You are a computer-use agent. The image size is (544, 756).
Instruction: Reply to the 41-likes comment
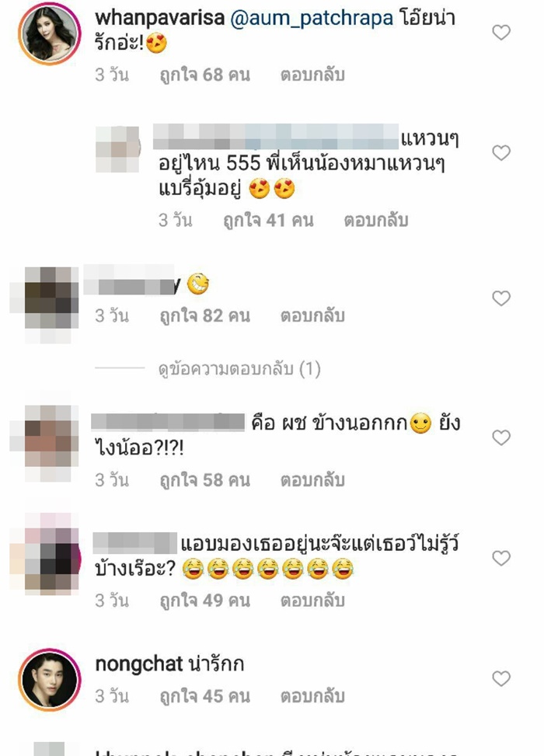[375, 221]
